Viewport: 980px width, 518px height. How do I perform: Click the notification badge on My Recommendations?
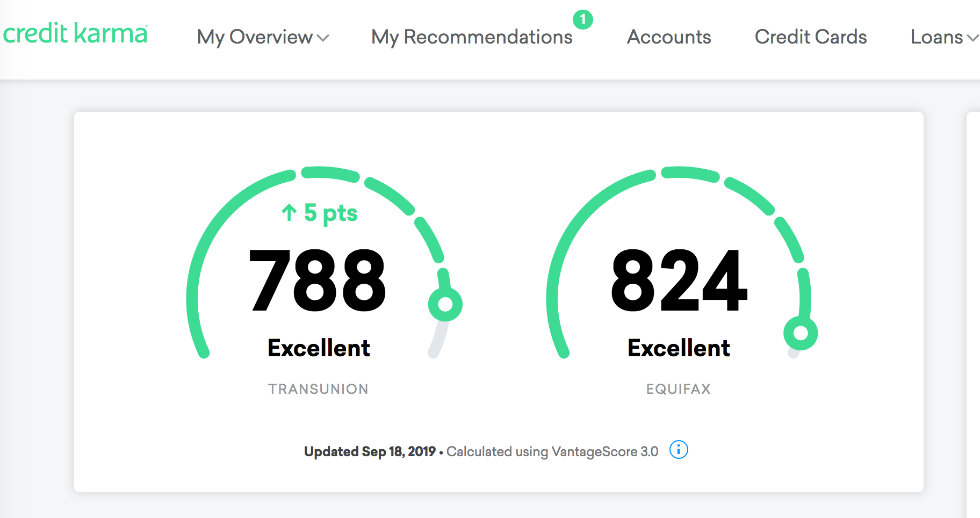(x=583, y=20)
